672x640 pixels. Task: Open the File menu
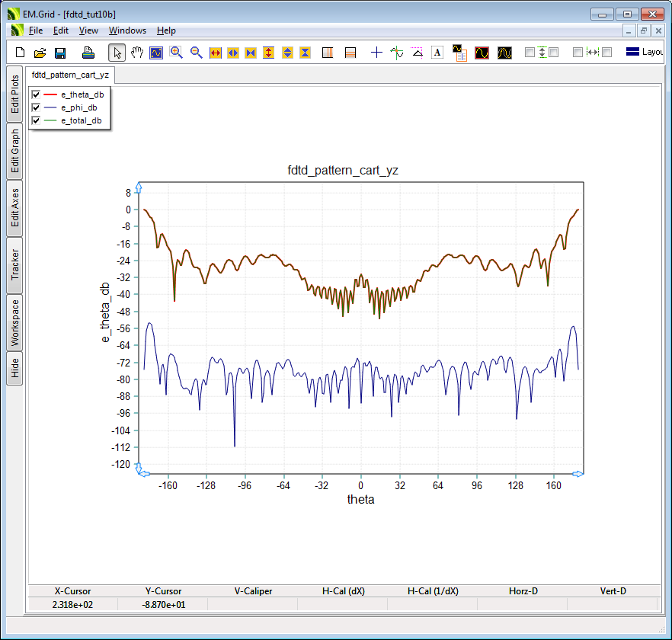coord(36,30)
